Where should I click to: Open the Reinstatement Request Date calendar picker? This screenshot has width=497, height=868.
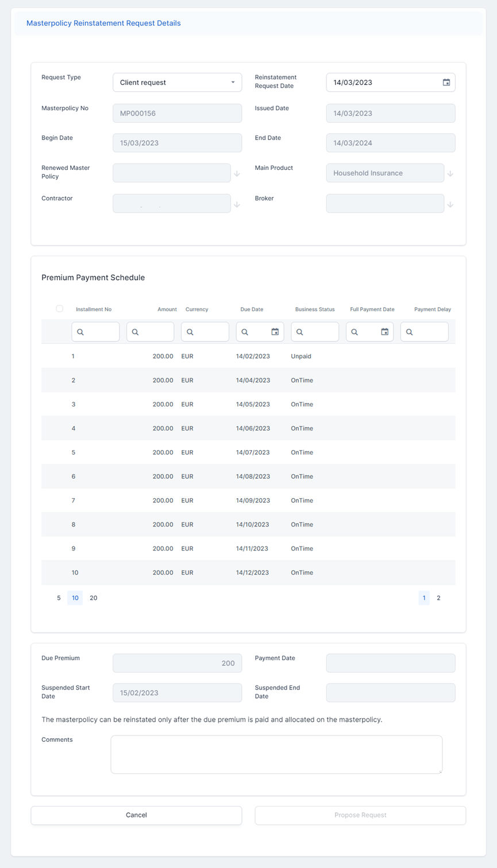click(x=446, y=83)
